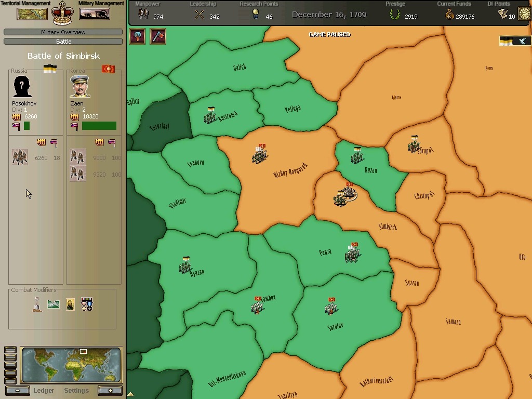The image size is (532, 399).
Task: Click the Prestige laurel wreath icon
Action: pyautogui.click(x=395, y=14)
